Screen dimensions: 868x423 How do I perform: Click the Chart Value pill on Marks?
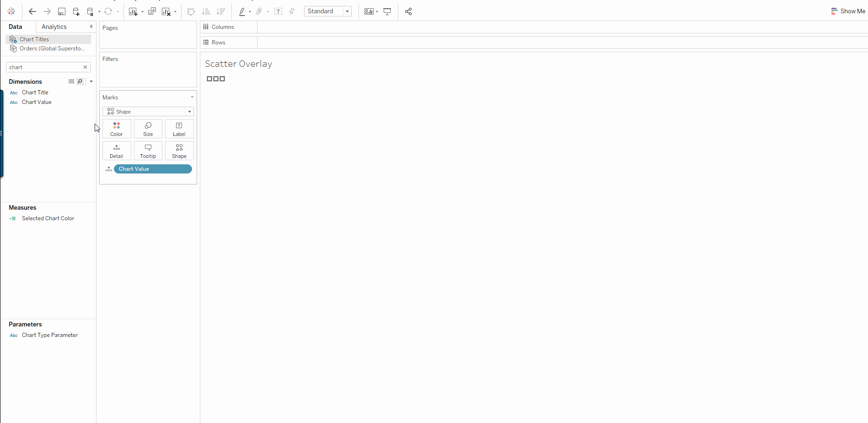[x=153, y=169]
